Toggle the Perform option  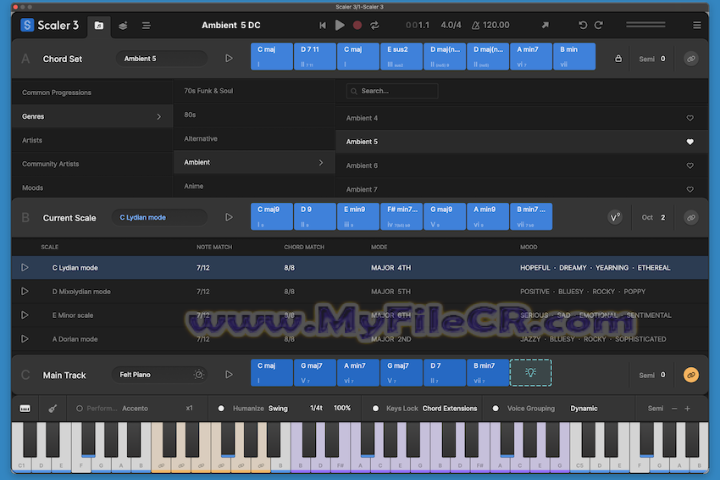point(79,408)
